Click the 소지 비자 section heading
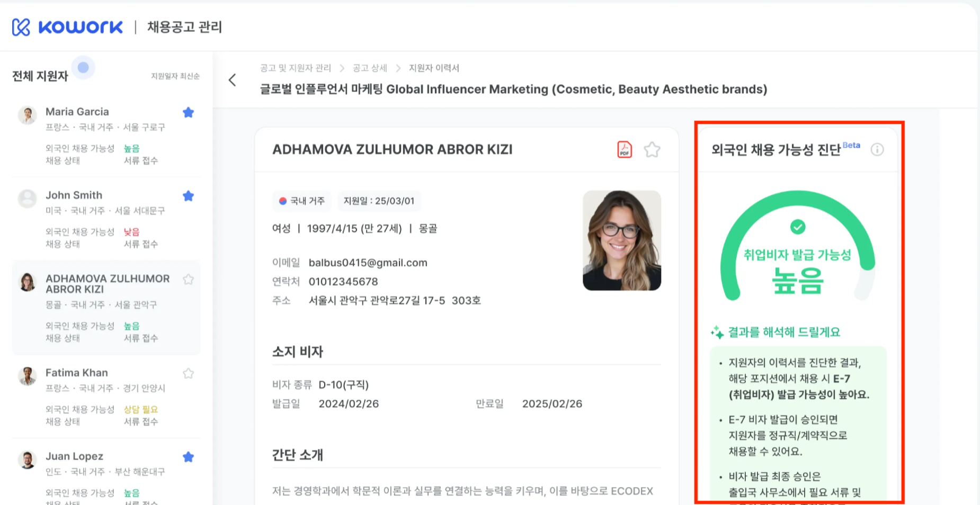This screenshot has width=980, height=505. tap(298, 351)
